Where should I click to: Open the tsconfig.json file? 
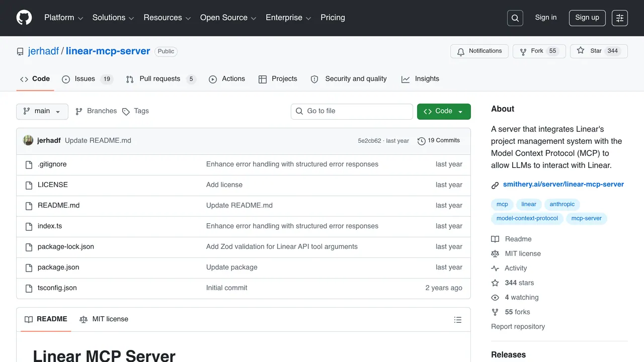coord(57,288)
